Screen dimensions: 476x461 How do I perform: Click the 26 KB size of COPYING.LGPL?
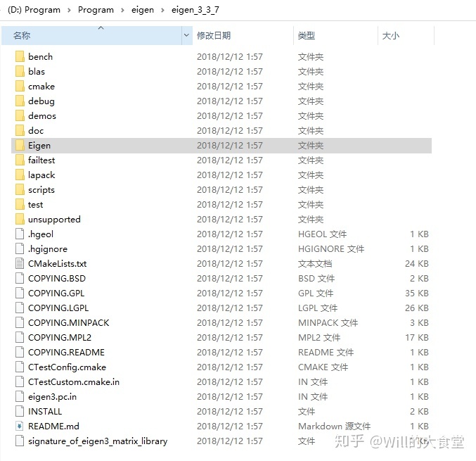tap(417, 308)
